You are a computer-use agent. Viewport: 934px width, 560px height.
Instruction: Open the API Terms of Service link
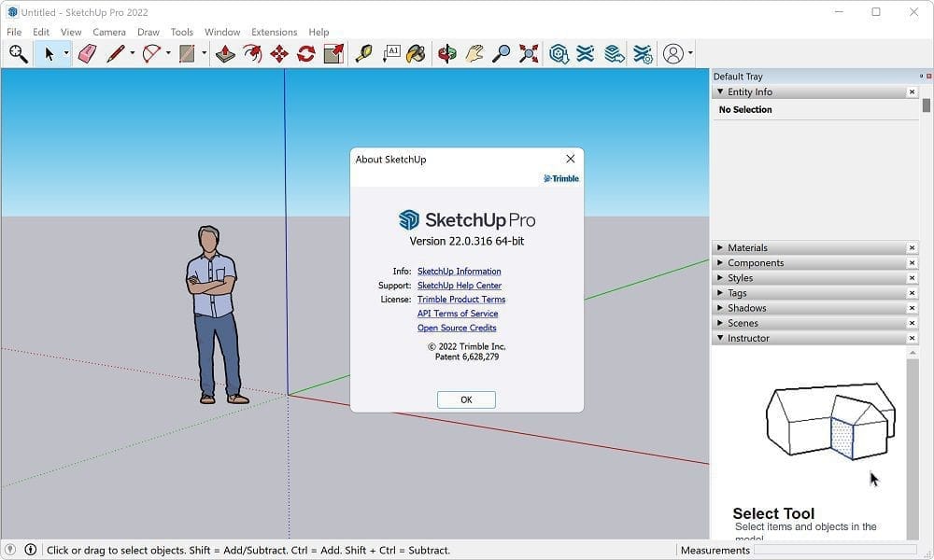[458, 314]
